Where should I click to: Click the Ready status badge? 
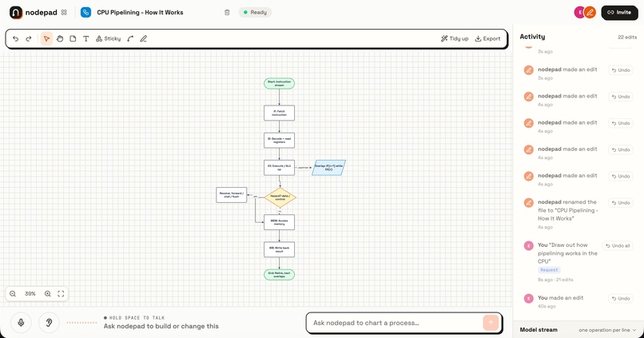coord(255,12)
